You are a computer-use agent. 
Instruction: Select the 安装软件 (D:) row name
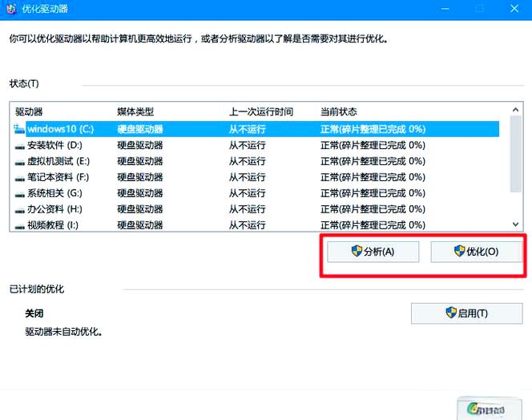click(x=54, y=145)
